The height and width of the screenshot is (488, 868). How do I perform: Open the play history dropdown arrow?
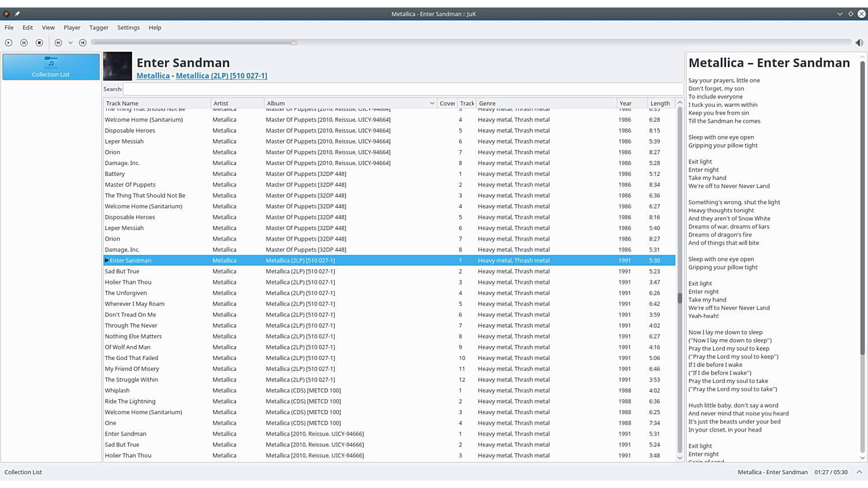point(70,43)
